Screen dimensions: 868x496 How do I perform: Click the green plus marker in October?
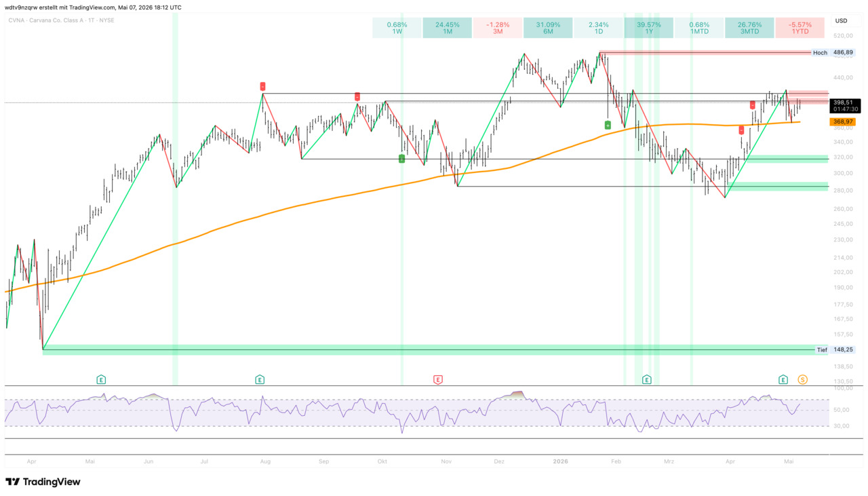point(401,158)
